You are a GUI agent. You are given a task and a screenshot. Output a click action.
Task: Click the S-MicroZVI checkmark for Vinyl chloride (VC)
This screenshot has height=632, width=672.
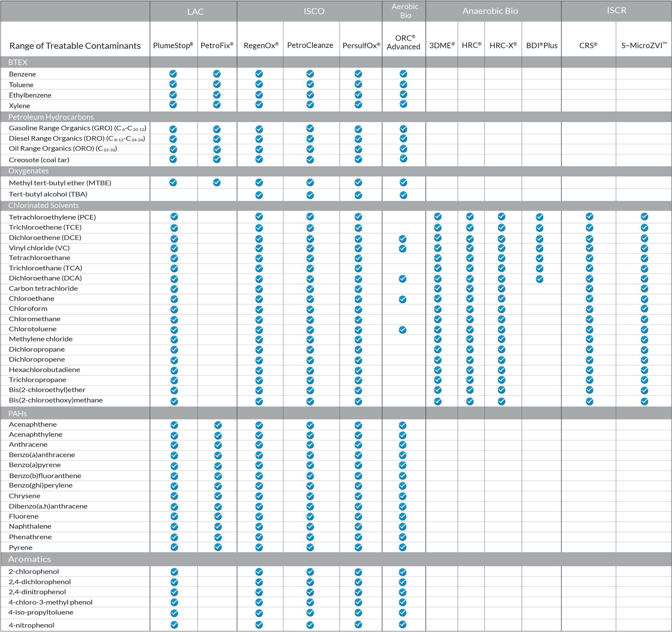[645, 248]
